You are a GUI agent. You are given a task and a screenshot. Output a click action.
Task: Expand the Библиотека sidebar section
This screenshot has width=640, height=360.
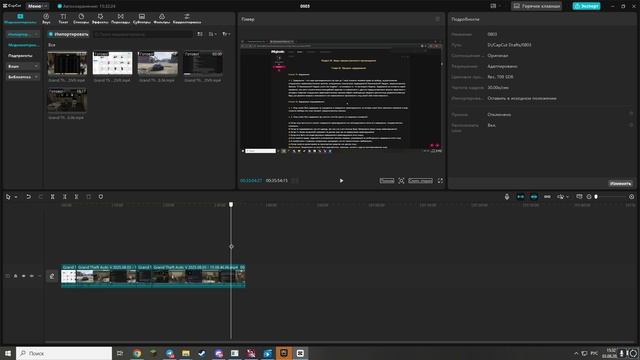coord(22,77)
